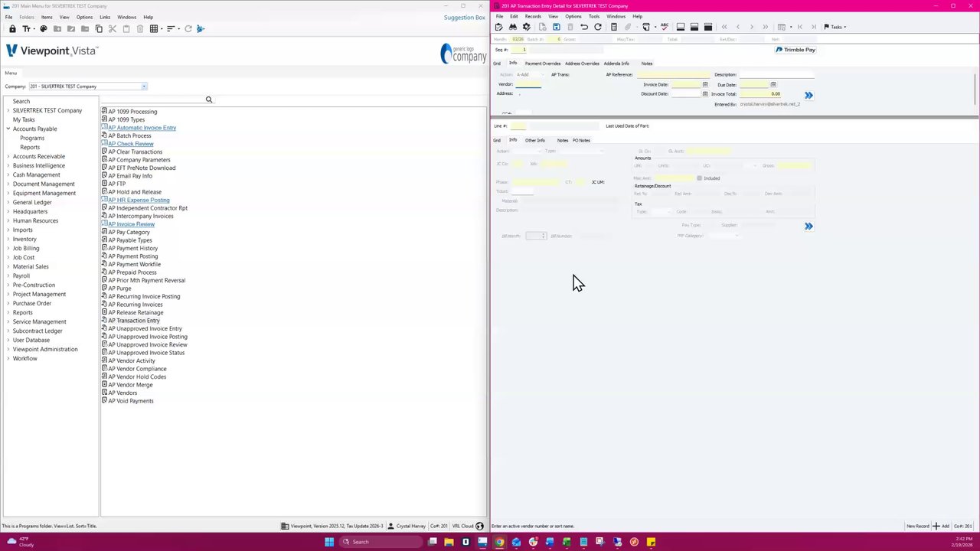The image size is (980, 551).
Task: Click the refresh icon in AP Transaction toolbar
Action: click(598, 27)
